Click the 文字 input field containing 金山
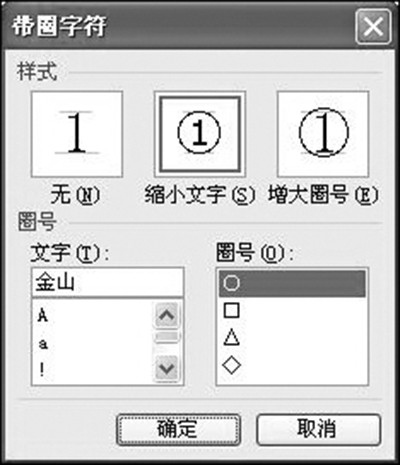400x465 pixels. click(x=107, y=282)
